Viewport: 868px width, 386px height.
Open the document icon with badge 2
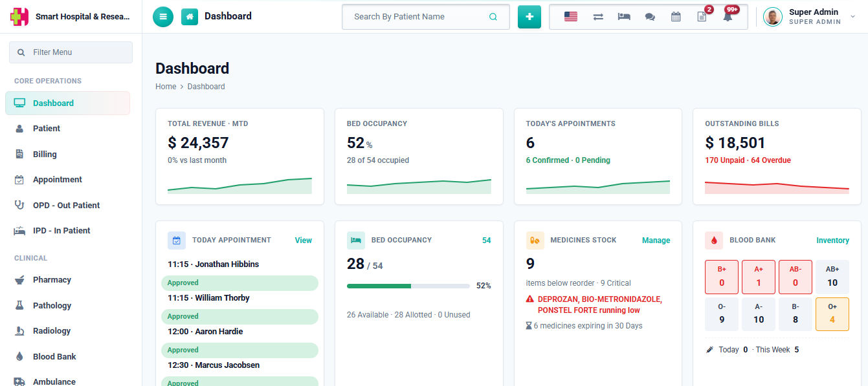[x=702, y=17]
